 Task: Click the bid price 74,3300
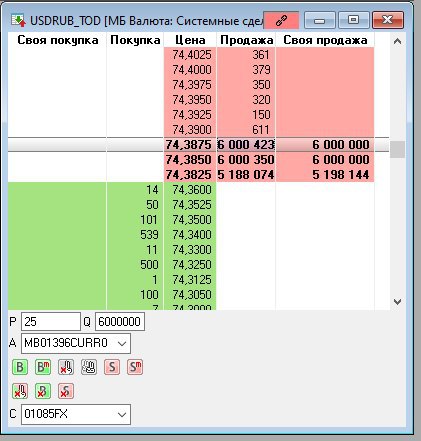pyautogui.click(x=192, y=250)
